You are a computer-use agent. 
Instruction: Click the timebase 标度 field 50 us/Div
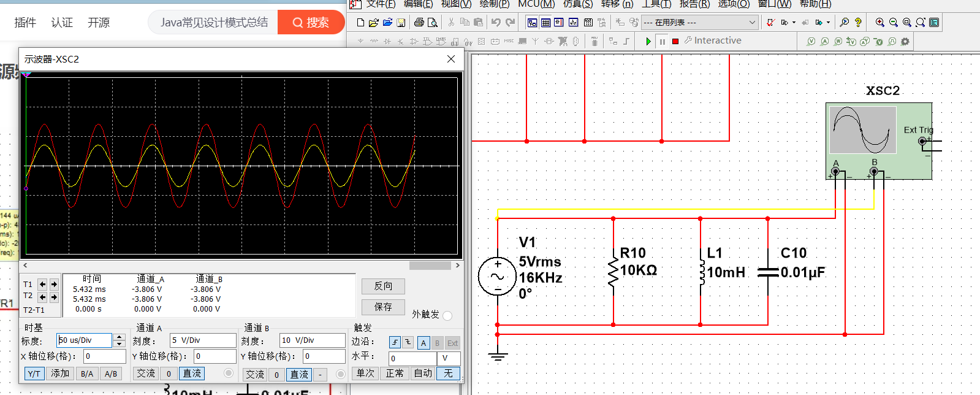tap(85, 340)
